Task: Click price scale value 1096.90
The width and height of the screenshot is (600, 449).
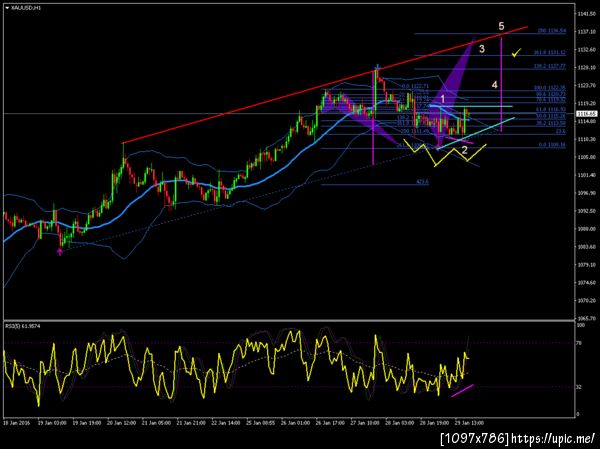Action: [x=587, y=193]
